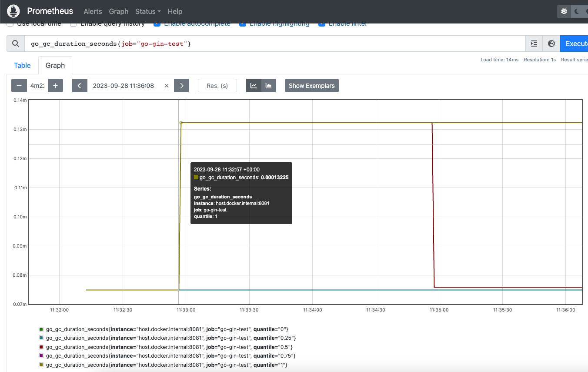Click the Execute button
Viewport: 588px width, 372px height.
(x=575, y=44)
